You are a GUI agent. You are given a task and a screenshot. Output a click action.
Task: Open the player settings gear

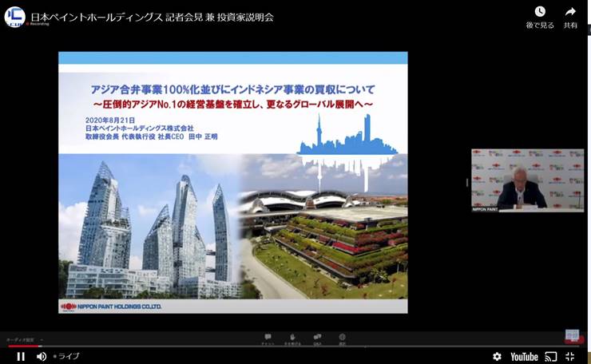(x=497, y=356)
